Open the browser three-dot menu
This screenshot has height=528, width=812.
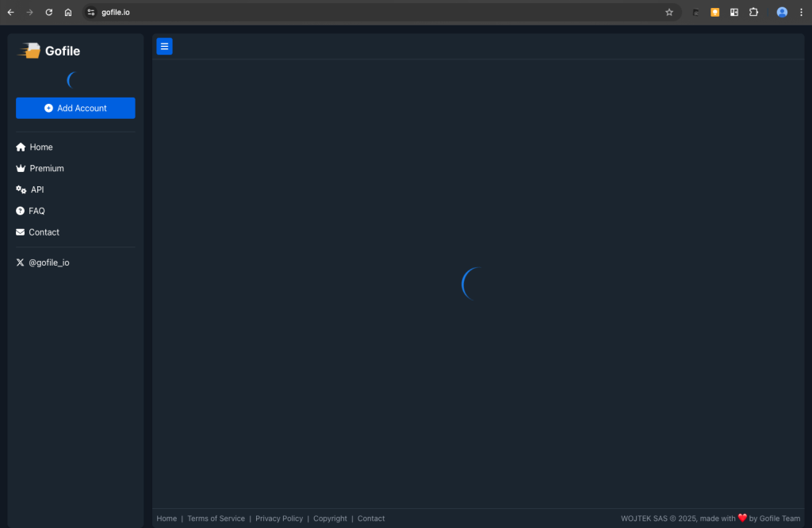click(x=801, y=13)
